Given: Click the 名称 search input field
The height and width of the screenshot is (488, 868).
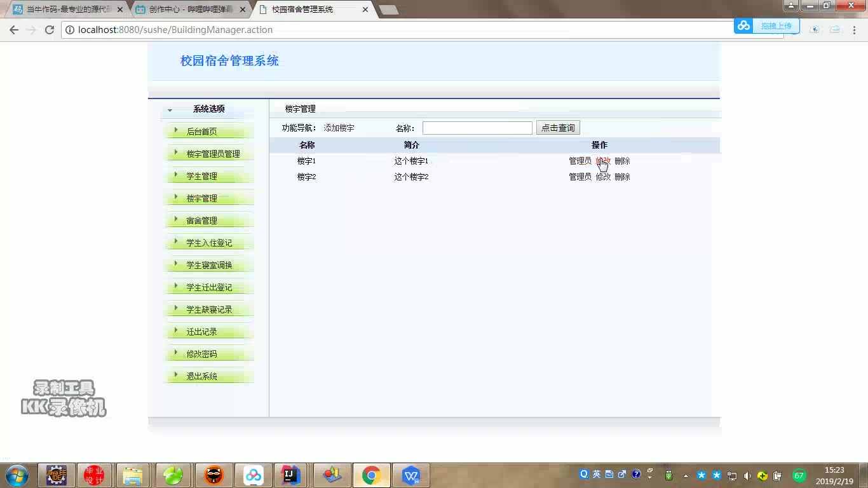Looking at the screenshot, I should [x=477, y=128].
